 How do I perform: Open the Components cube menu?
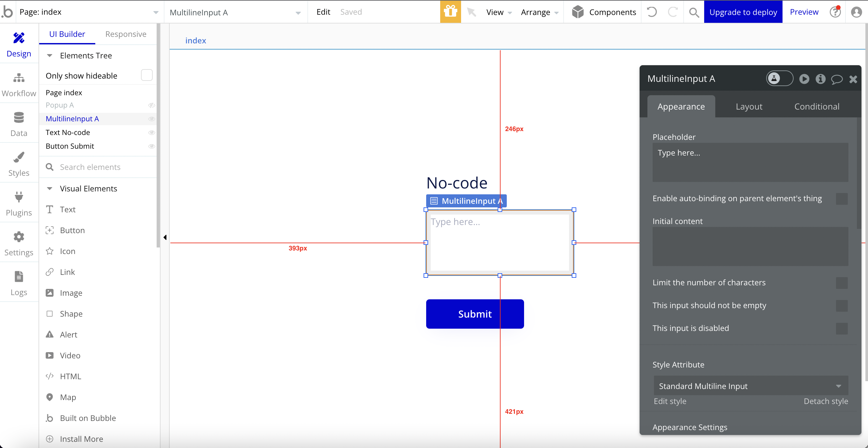click(604, 12)
